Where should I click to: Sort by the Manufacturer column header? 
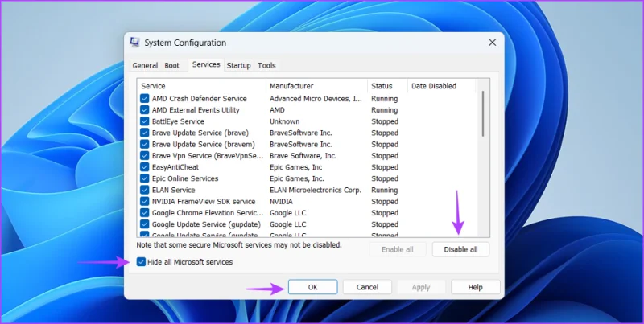pyautogui.click(x=316, y=86)
